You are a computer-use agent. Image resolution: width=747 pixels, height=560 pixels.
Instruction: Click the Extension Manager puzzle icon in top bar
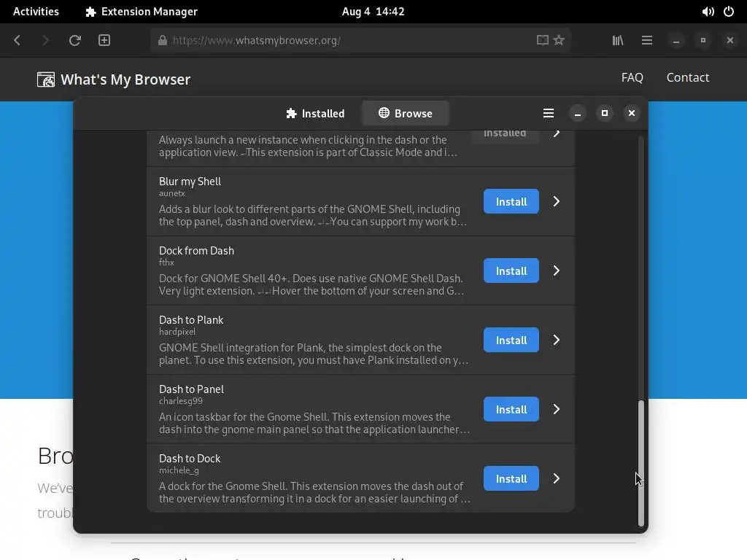(90, 12)
